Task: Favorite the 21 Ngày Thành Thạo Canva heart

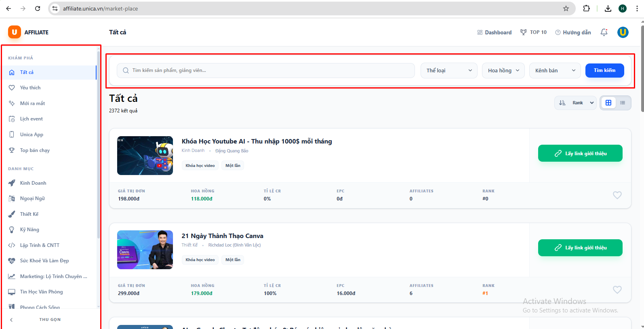Action: pyautogui.click(x=617, y=290)
